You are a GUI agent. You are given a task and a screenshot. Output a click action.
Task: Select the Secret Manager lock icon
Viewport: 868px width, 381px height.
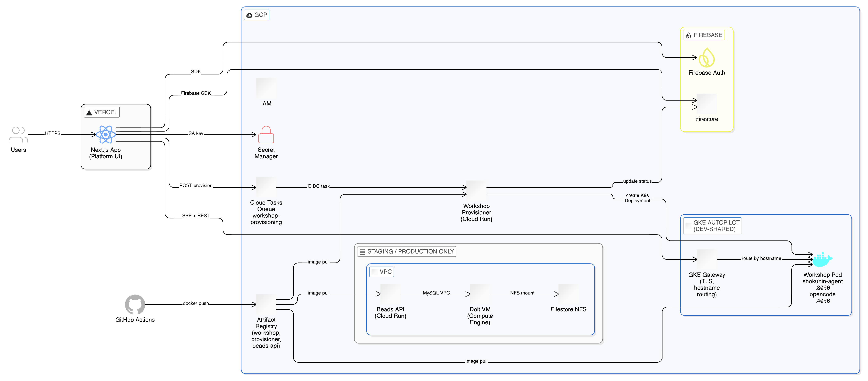(x=266, y=135)
